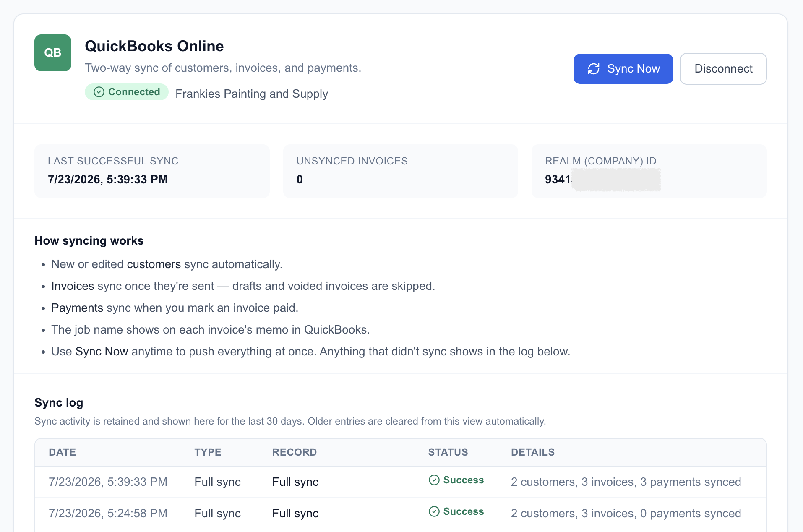The image size is (803, 532).
Task: Click Type cell Full sync in 5:39:33 PM row
Action: (218, 482)
